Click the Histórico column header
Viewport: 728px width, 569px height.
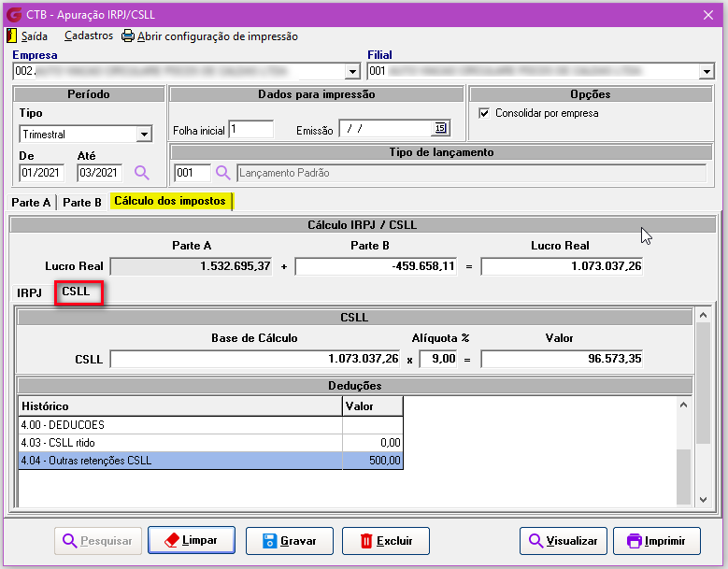180,406
